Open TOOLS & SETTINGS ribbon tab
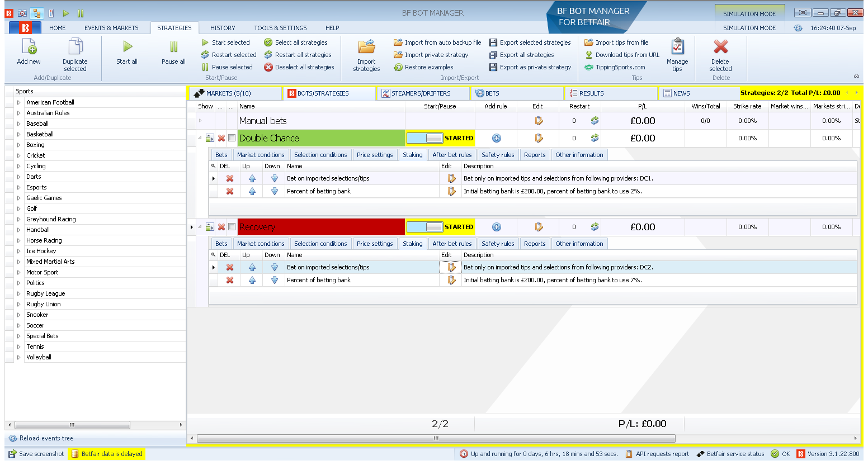Viewport: 868px width, 465px height. (280, 28)
